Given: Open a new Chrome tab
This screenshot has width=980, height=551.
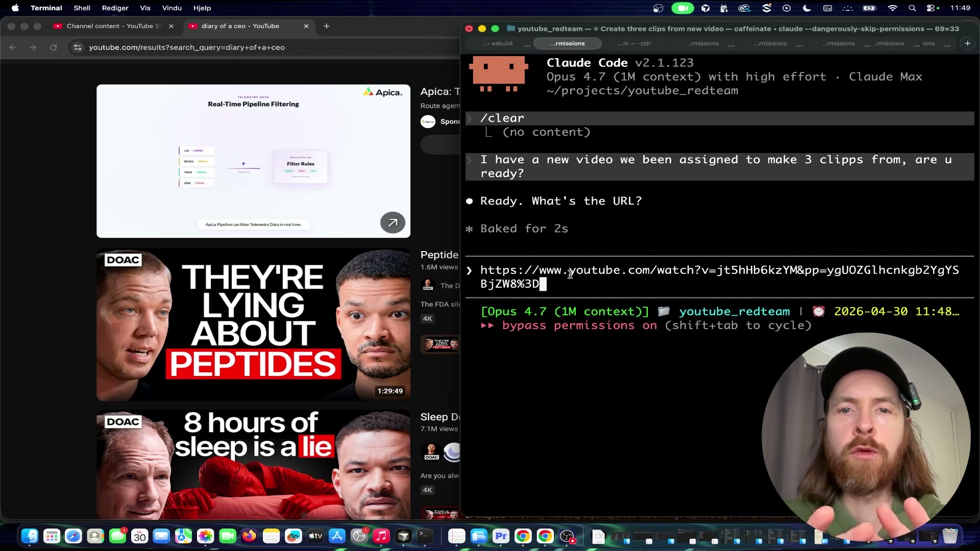Looking at the screenshot, I should 327,26.
